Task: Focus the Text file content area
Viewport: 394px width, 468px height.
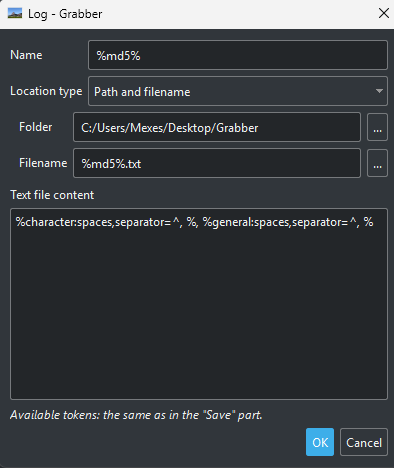Action: [199, 304]
